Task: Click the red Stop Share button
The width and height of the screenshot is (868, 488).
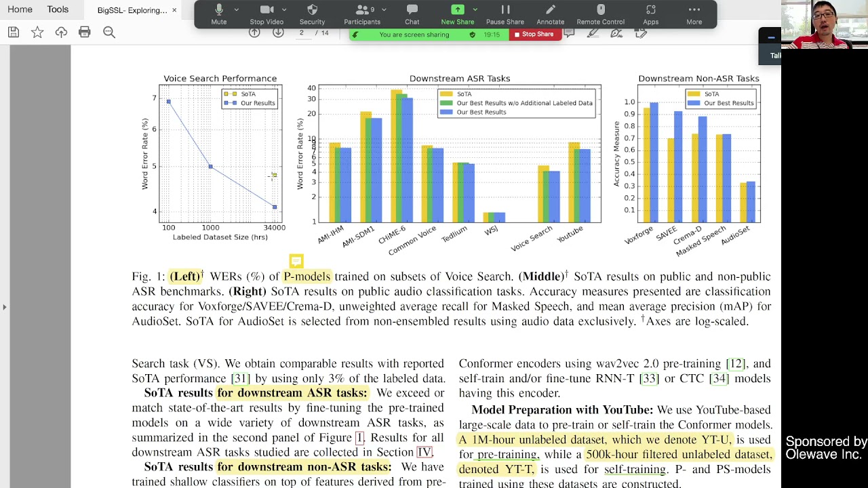Action: (x=534, y=34)
